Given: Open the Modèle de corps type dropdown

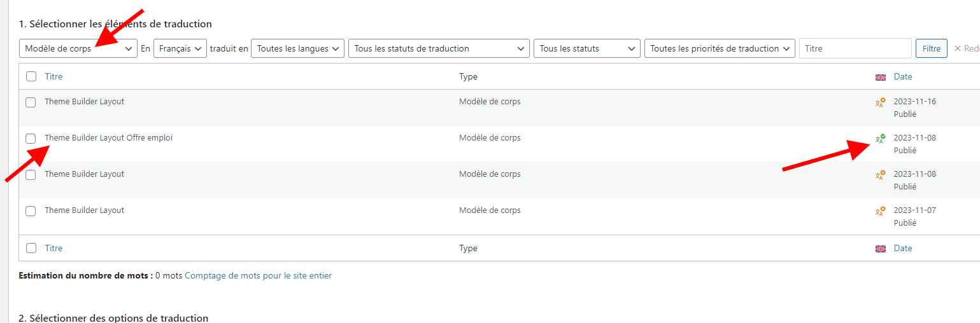Looking at the screenshot, I should click(78, 48).
